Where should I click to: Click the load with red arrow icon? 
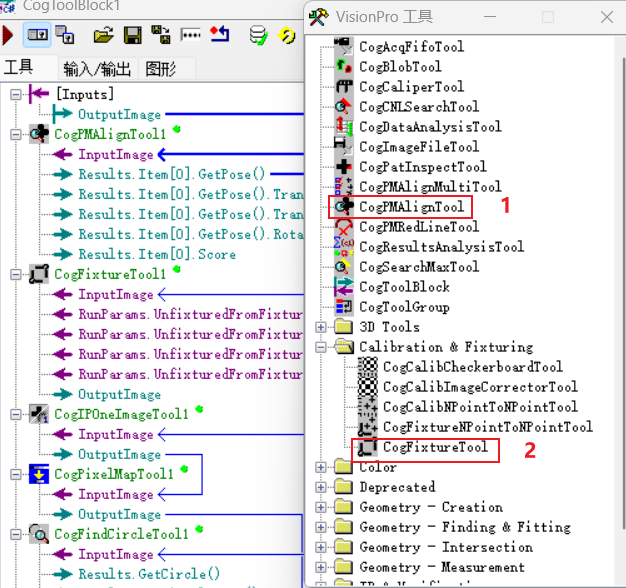pos(220,34)
